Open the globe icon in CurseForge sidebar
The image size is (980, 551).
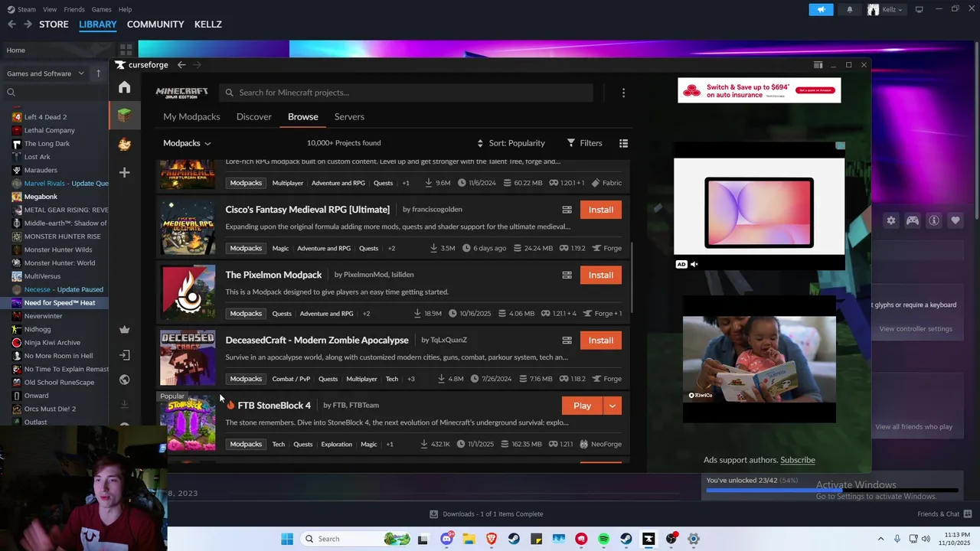124,380
